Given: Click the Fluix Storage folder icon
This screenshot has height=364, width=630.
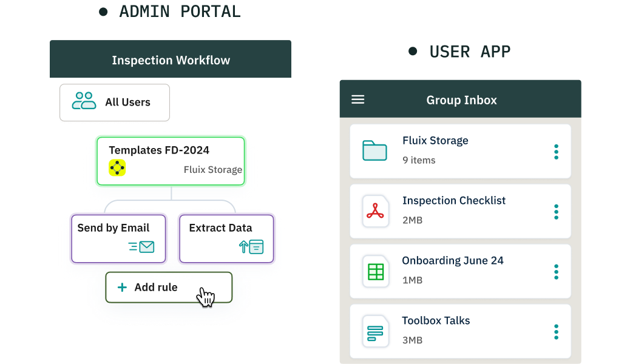Looking at the screenshot, I should click(x=374, y=150).
